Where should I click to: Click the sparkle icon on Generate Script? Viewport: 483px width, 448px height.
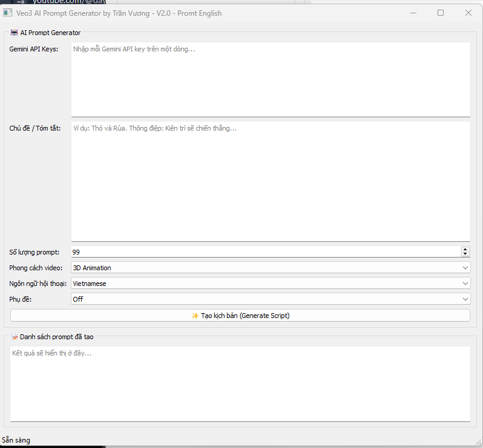195,316
